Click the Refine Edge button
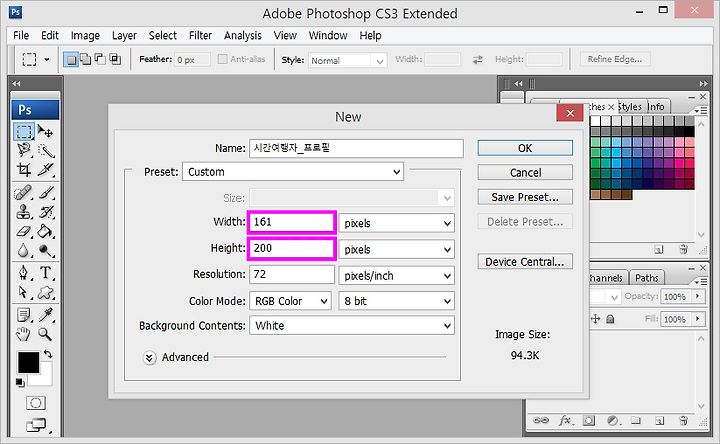This screenshot has width=720, height=444. [x=614, y=59]
